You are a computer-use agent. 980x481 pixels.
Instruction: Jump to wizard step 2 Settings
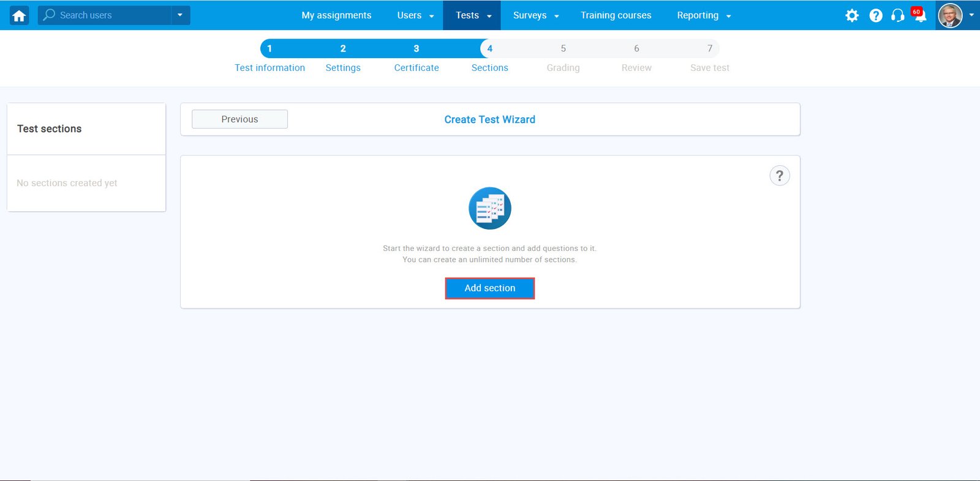pos(343,49)
